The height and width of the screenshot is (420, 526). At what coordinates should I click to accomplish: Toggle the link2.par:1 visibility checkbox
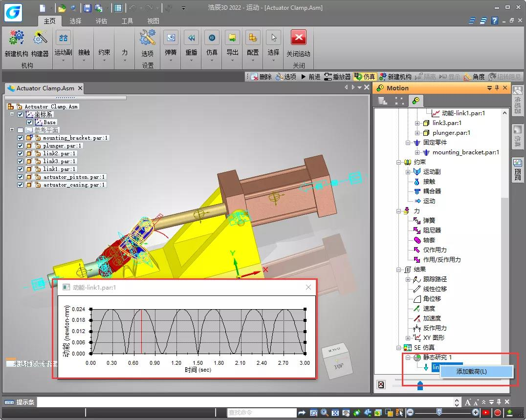point(20,153)
